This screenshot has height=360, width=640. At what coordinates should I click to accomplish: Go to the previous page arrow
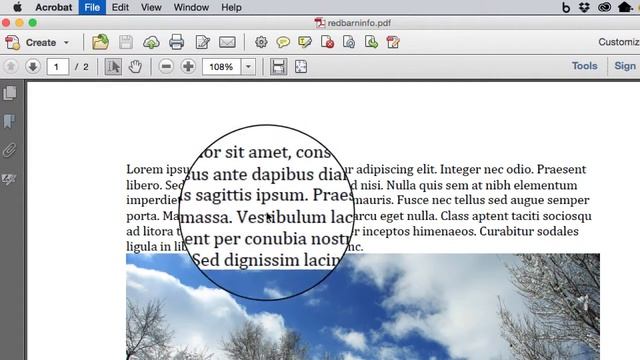pos(11,67)
